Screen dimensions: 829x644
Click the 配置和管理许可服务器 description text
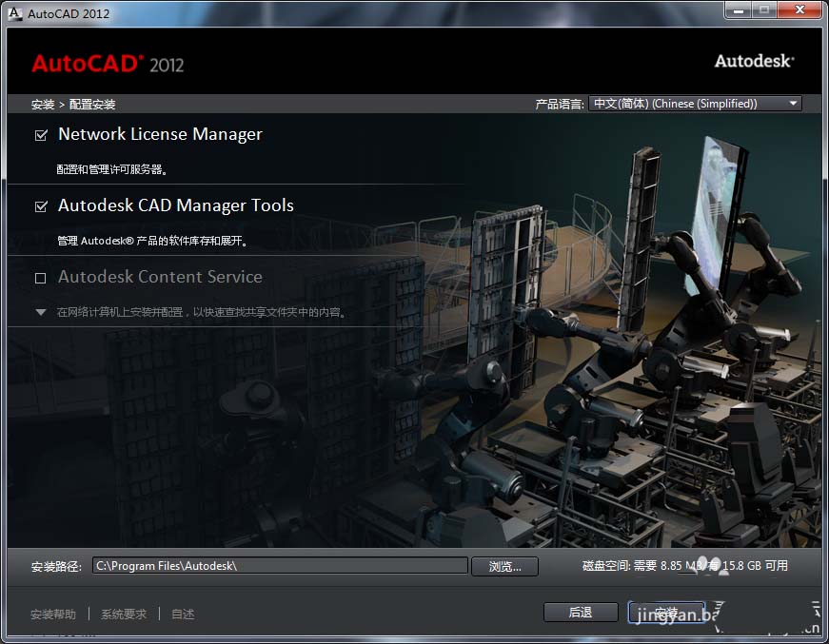[112, 169]
